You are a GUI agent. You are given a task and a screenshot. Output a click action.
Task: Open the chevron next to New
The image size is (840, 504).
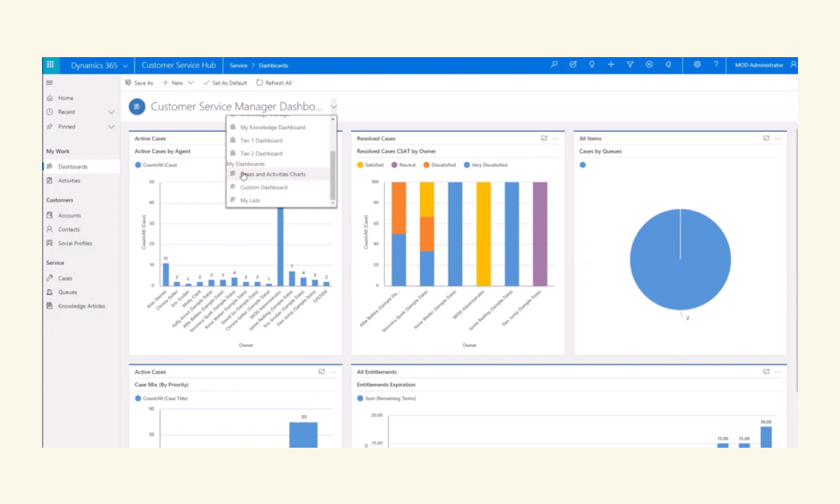point(191,83)
